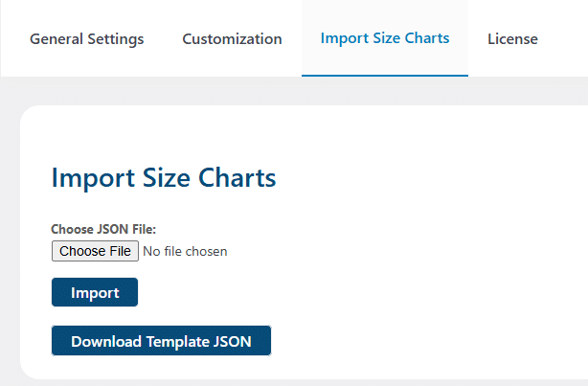Click the blue Import button
Image resolution: width=588 pixels, height=386 pixels.
click(x=95, y=292)
